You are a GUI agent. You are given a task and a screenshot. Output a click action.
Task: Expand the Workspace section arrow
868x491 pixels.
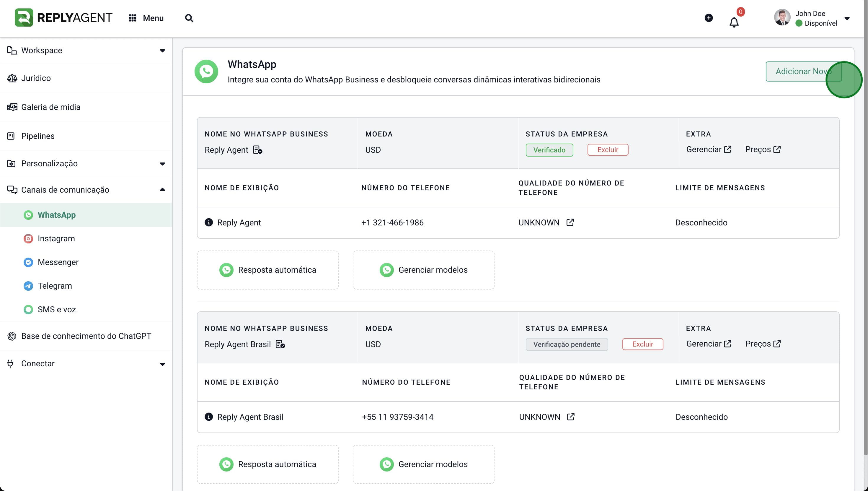[162, 51]
